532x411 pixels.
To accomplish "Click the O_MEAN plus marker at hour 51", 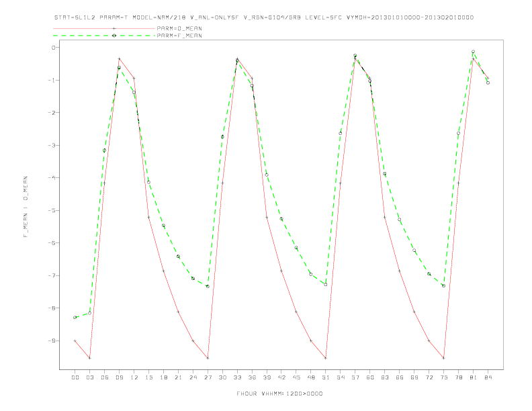I will 326,358.
